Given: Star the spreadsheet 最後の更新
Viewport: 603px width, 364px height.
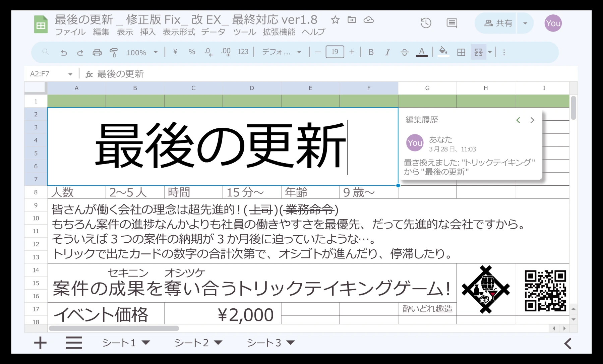Looking at the screenshot, I should (x=335, y=20).
